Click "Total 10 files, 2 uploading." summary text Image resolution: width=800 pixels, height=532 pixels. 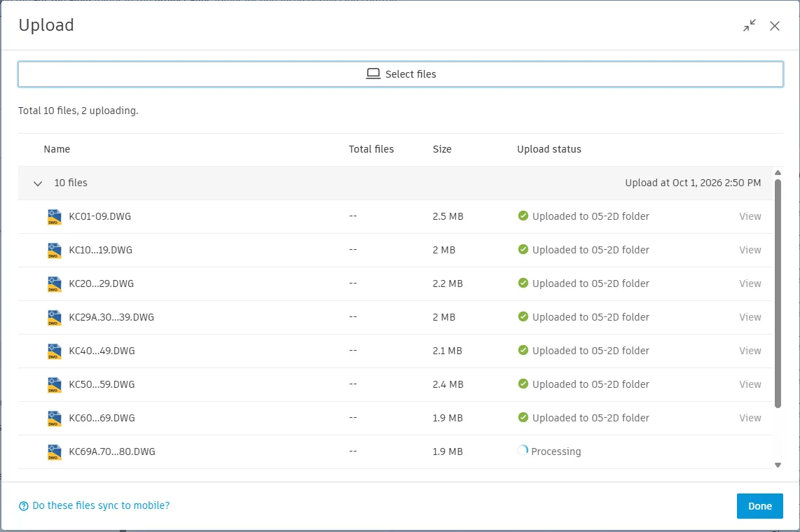click(x=78, y=111)
